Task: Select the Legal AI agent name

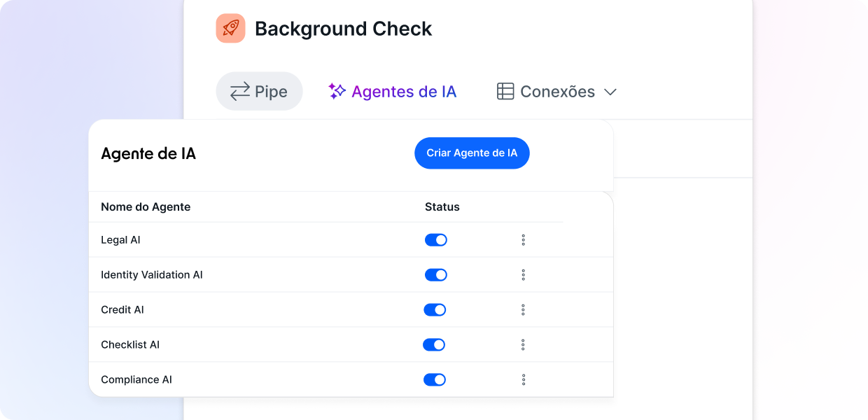Action: click(x=120, y=240)
